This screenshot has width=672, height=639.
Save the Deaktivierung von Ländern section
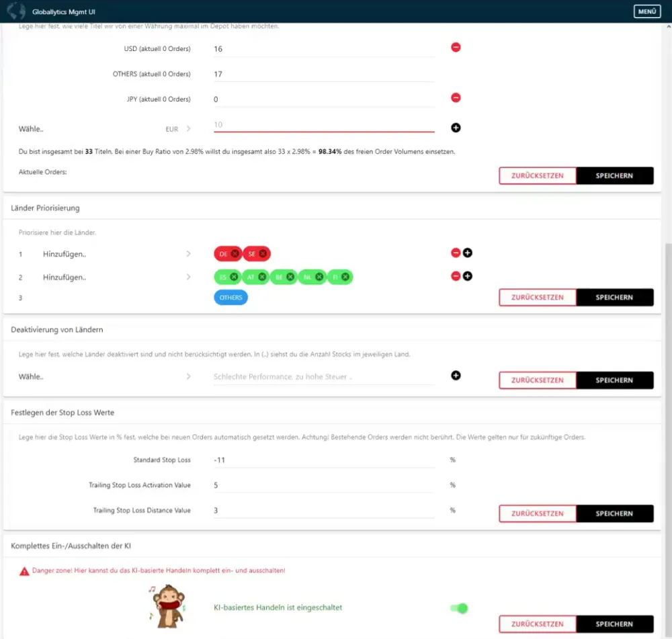[615, 380]
